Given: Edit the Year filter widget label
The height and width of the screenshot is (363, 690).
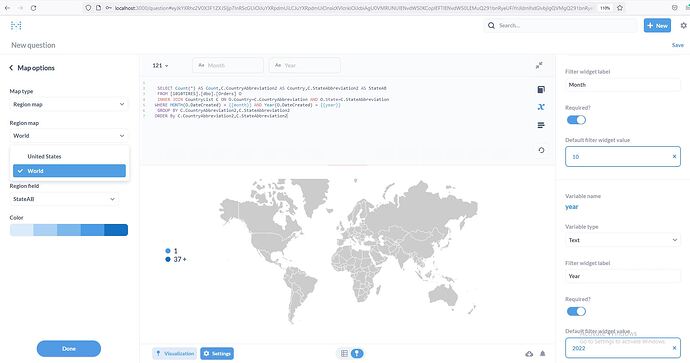Looking at the screenshot, I should pyautogui.click(x=623, y=276).
